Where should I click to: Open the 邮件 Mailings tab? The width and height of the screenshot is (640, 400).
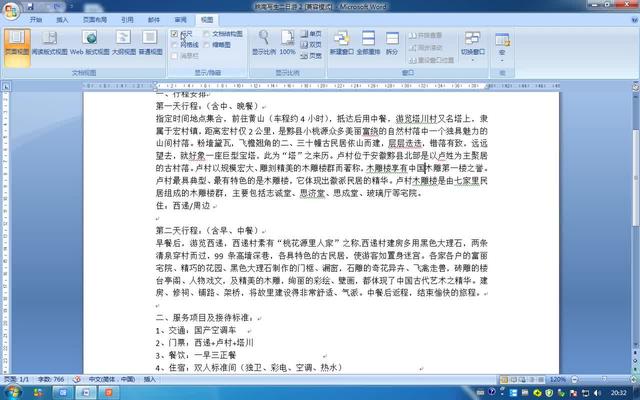click(154, 20)
